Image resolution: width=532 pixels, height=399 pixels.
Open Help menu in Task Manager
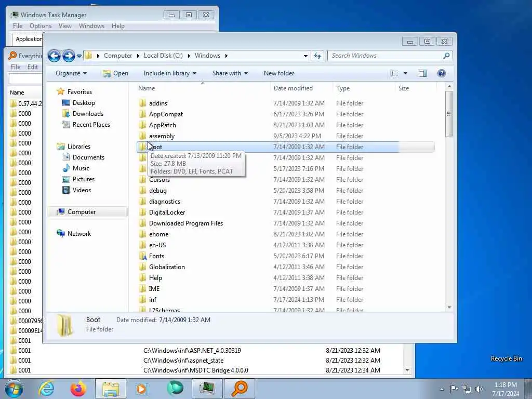pyautogui.click(x=118, y=26)
